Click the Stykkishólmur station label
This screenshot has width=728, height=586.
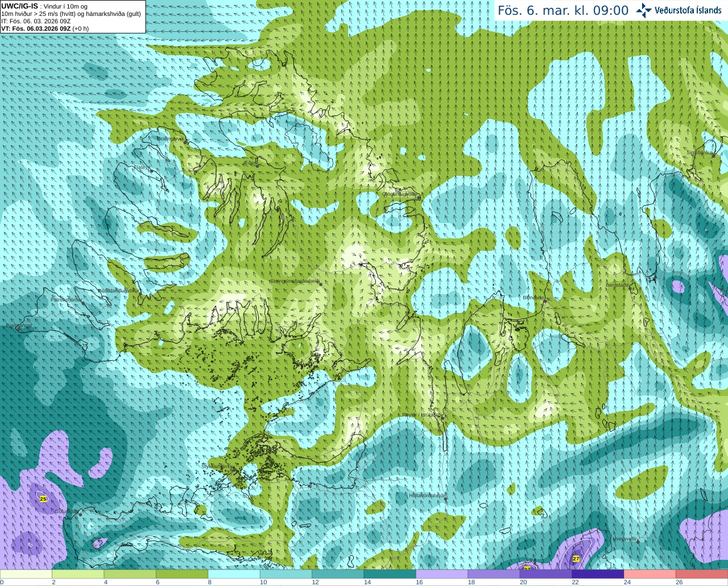(218, 466)
